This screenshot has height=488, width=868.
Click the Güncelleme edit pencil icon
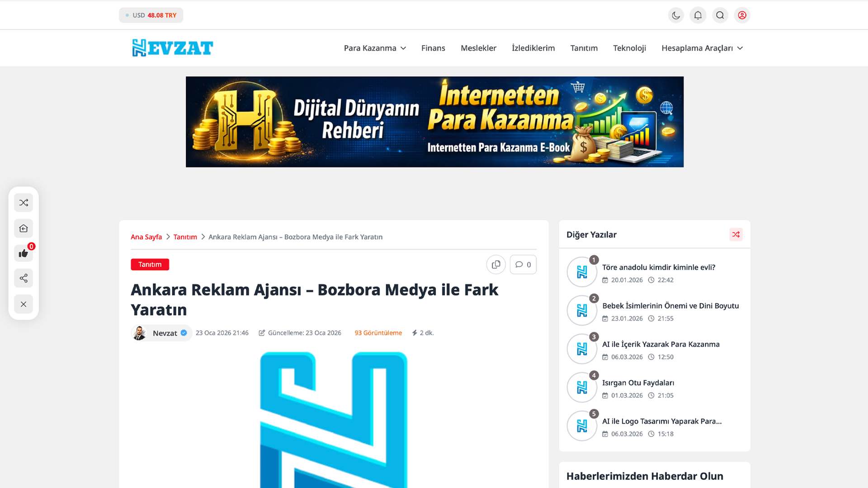point(262,333)
